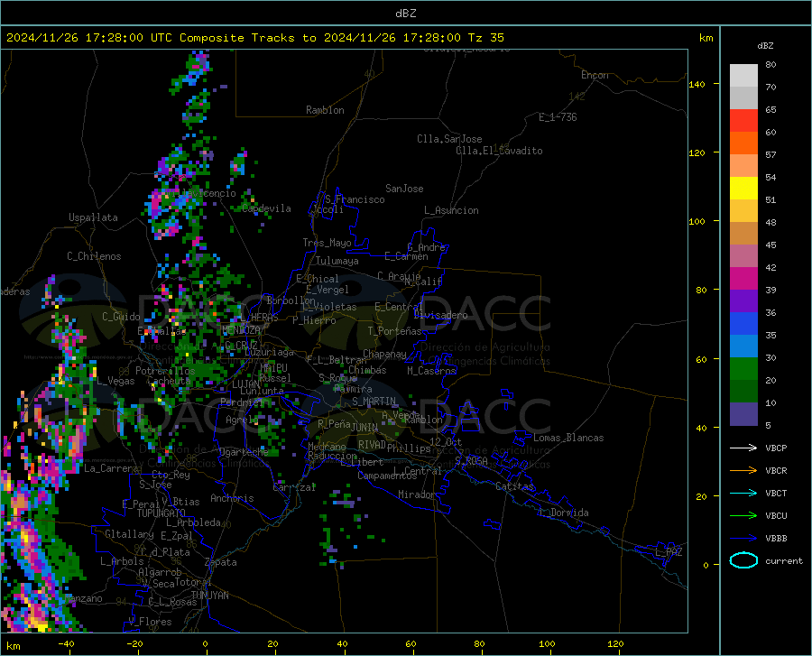This screenshot has width=812, height=656.
Task: Click the Anchoris map label
Action: coord(232,499)
